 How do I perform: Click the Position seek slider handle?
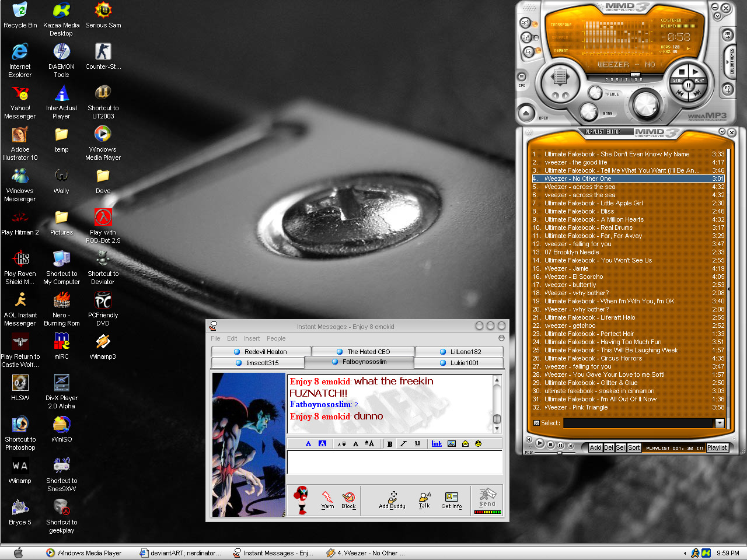[x=636, y=74]
